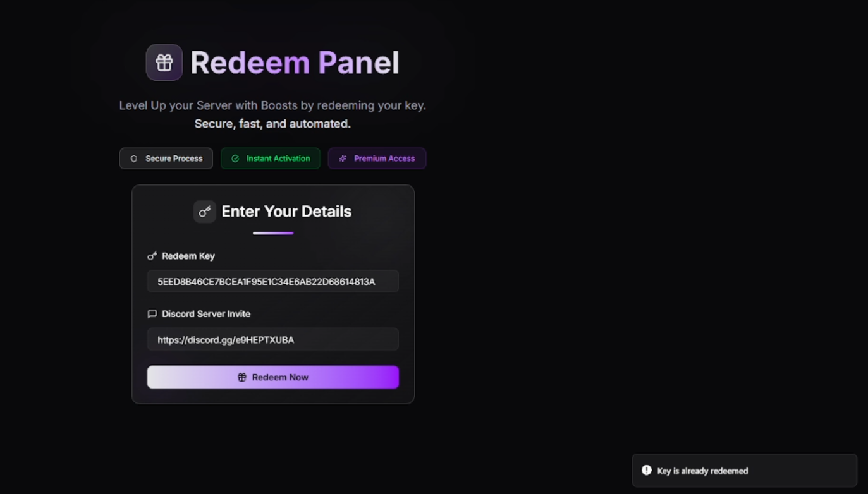Click the Key is already redeemed notification
The height and width of the screenshot is (494, 868).
click(745, 471)
